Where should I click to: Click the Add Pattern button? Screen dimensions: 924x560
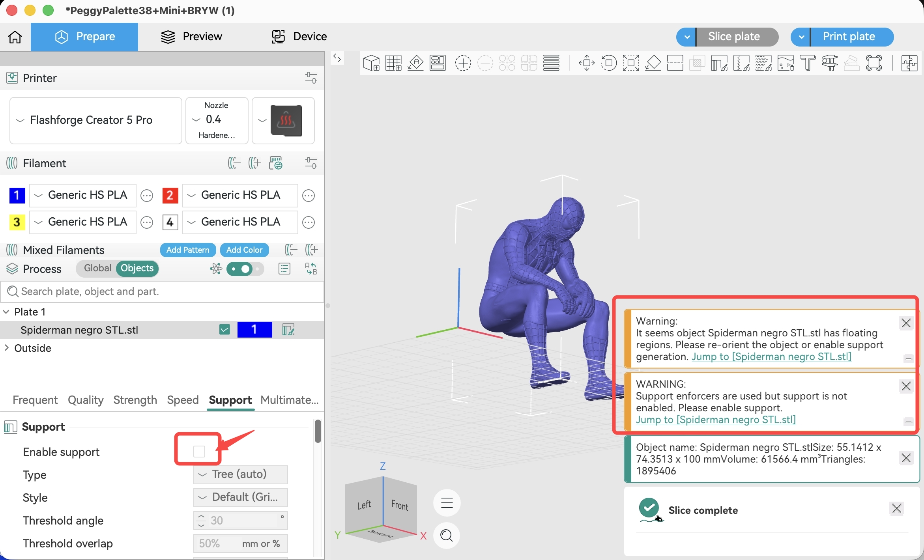click(188, 250)
